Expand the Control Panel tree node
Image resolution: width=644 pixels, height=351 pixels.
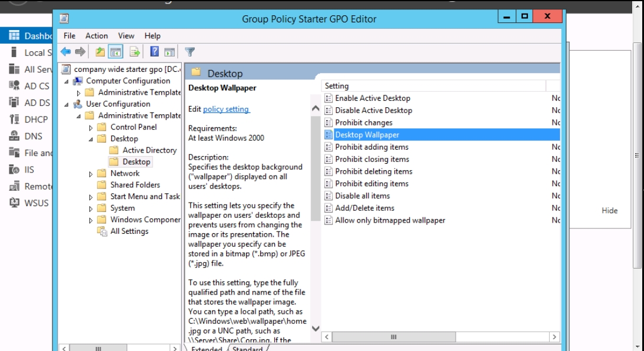pyautogui.click(x=91, y=127)
